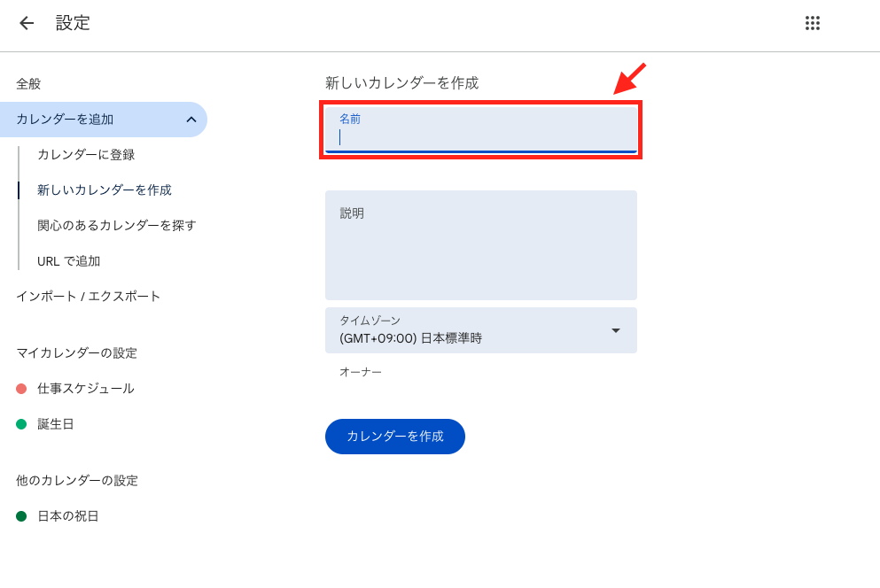The height and width of the screenshot is (588, 880).
Task: Click the カレンダーを作成 button
Action: (x=395, y=437)
